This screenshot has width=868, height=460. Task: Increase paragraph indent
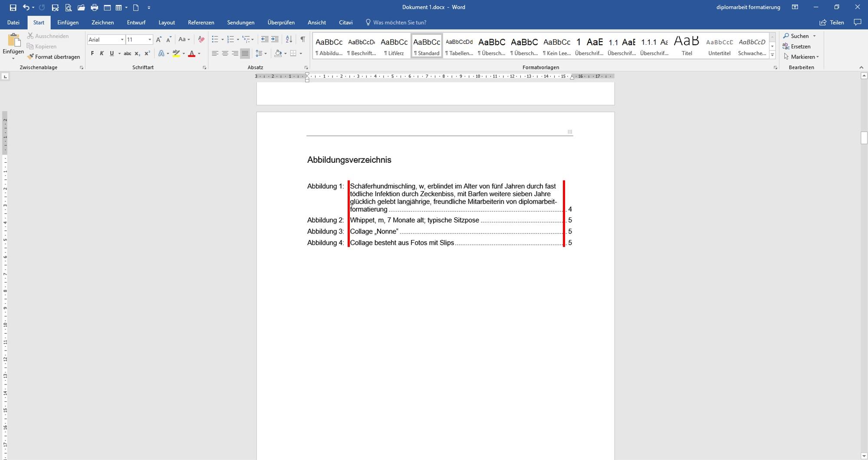click(275, 39)
